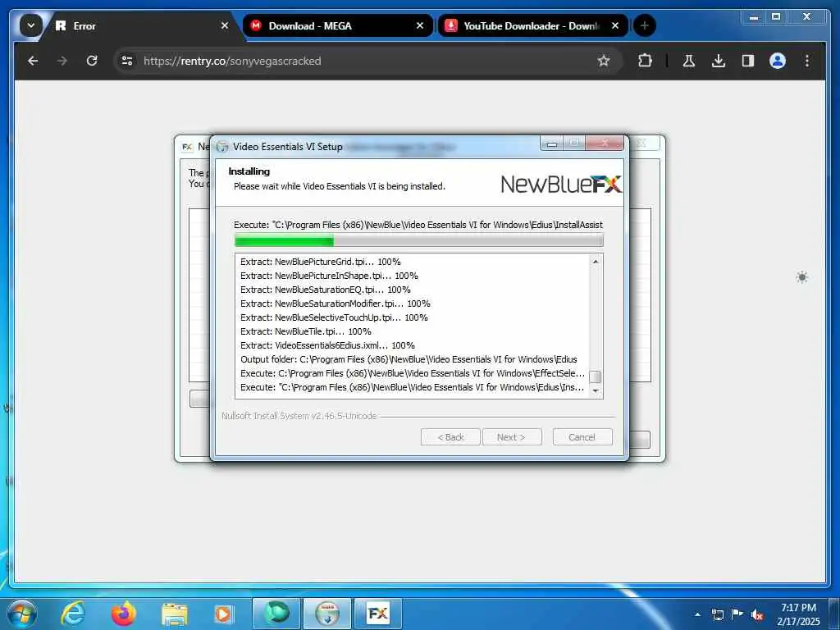Maximize the Chrome browser window
The width and height of the screenshot is (840, 630).
coord(776,17)
